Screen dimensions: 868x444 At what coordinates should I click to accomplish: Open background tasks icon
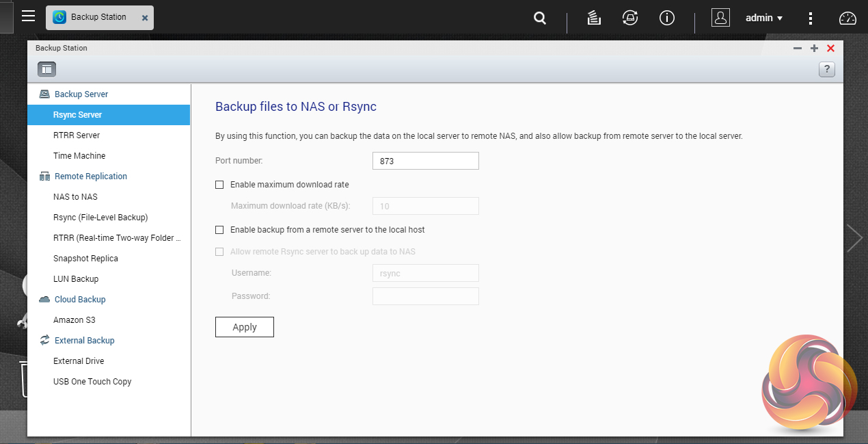click(594, 18)
